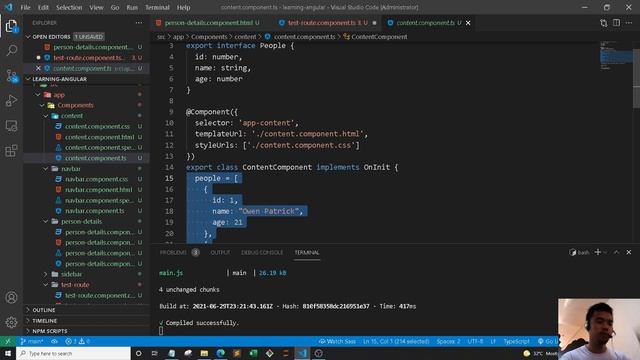Open navbar.component.ts in explorer

click(x=94, y=211)
